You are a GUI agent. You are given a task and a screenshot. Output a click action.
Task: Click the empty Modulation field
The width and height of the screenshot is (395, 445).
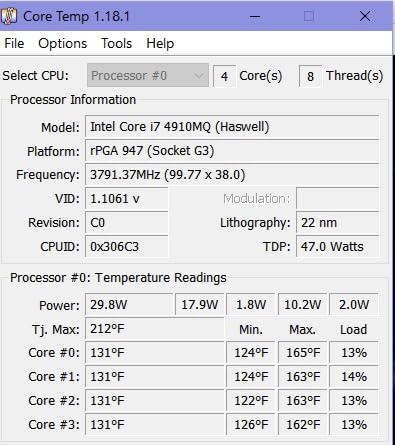click(338, 199)
